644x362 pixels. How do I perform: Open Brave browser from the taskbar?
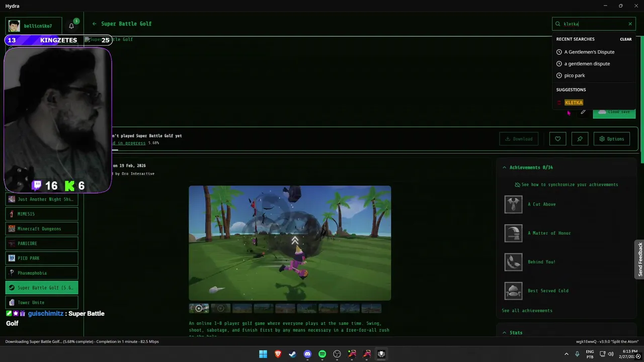[x=278, y=354]
